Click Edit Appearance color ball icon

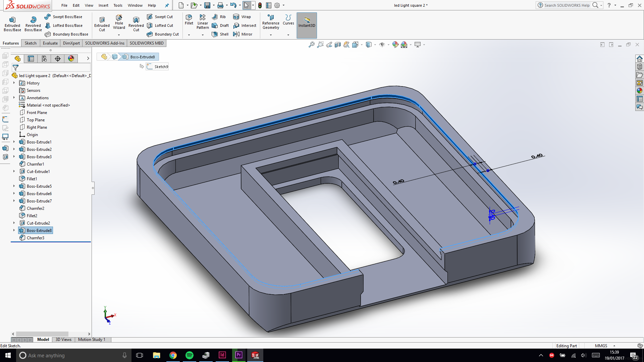pyautogui.click(x=395, y=45)
